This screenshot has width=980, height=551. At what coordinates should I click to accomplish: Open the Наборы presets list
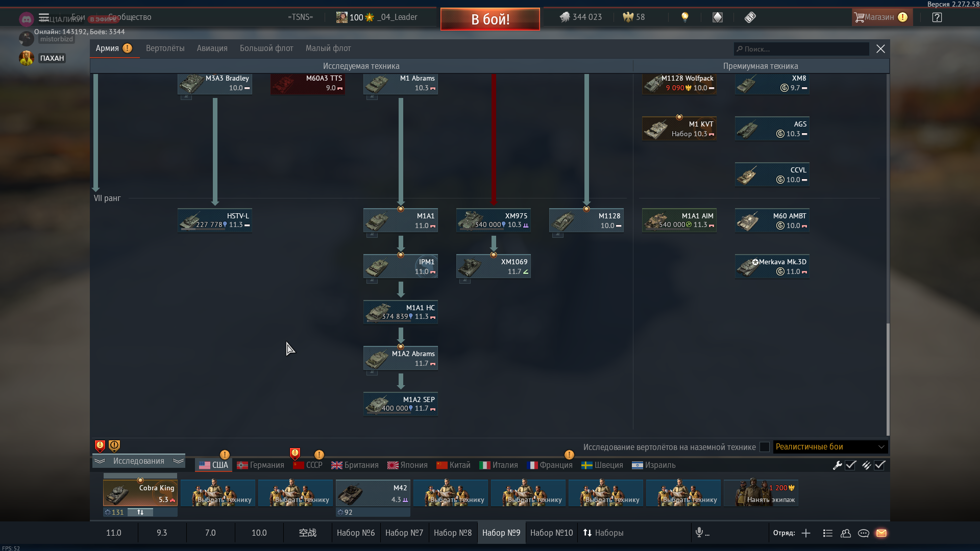tap(603, 533)
